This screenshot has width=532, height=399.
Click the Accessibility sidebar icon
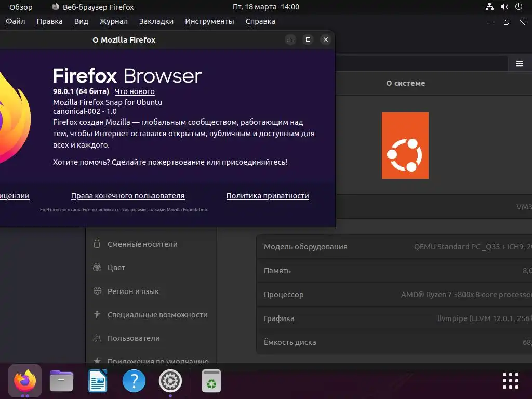tap(97, 314)
